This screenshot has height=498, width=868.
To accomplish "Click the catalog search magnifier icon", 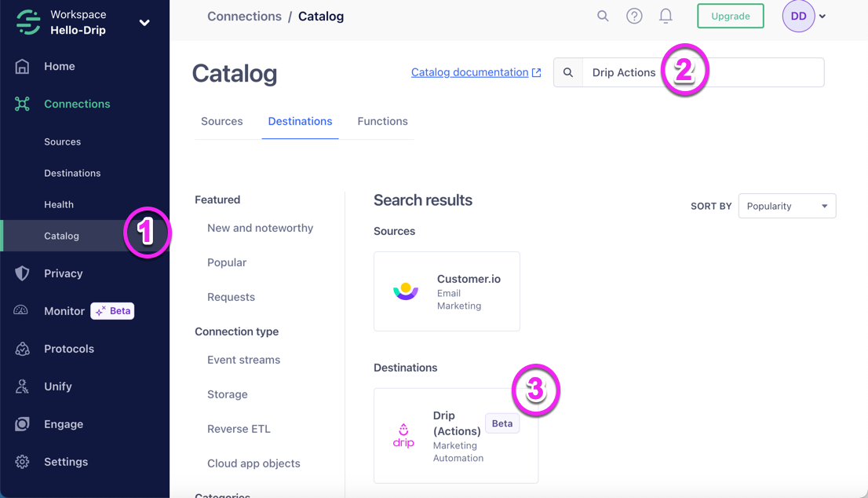I will pos(568,72).
